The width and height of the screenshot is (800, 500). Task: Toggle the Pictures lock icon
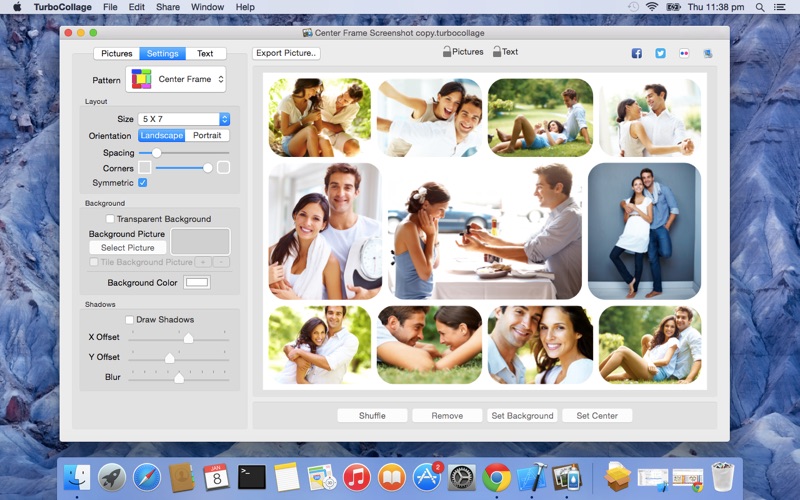coord(447,52)
